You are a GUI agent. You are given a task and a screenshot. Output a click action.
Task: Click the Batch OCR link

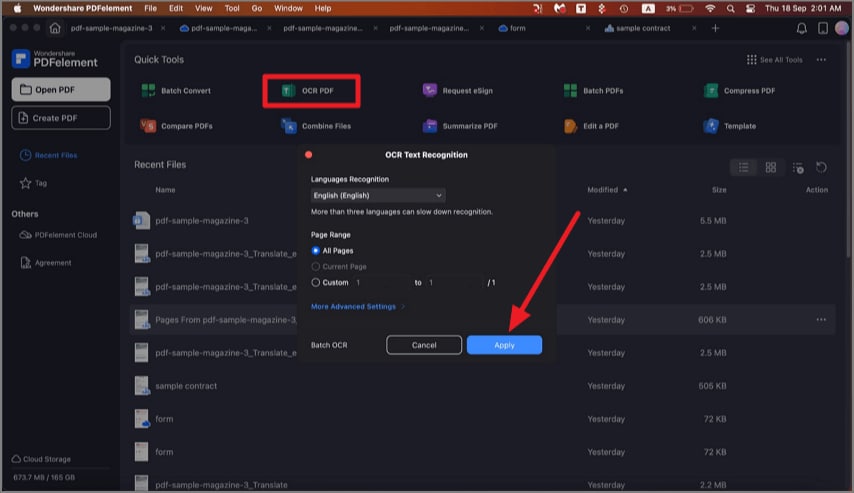click(x=329, y=345)
